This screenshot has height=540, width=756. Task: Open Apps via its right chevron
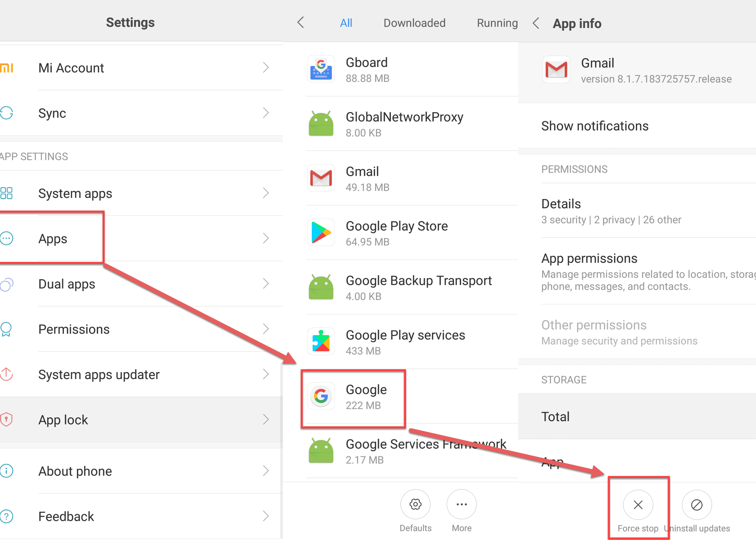[x=266, y=238]
